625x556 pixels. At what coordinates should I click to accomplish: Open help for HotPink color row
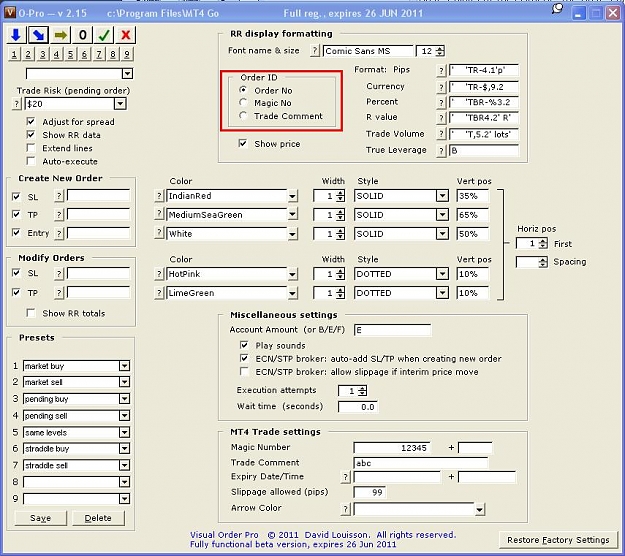point(159,274)
